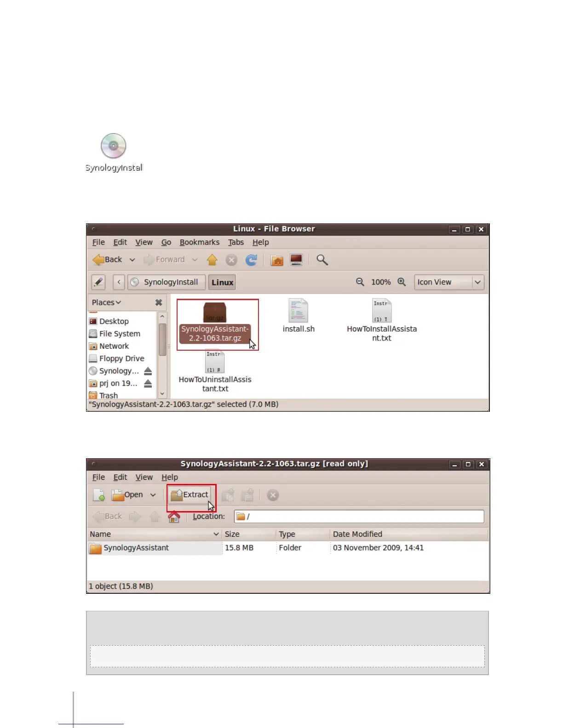Select SynologyAssistant folder row
The width and height of the screenshot is (563, 728).
pyautogui.click(x=287, y=548)
